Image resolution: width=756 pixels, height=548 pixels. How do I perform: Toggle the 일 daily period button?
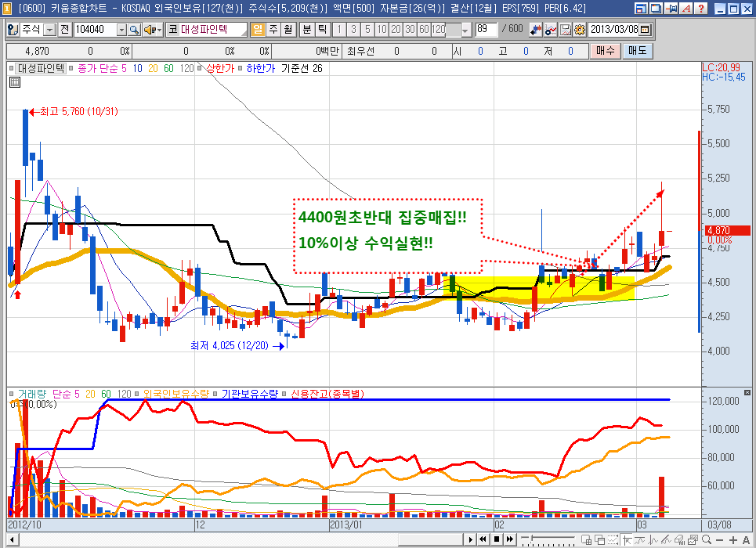258,30
